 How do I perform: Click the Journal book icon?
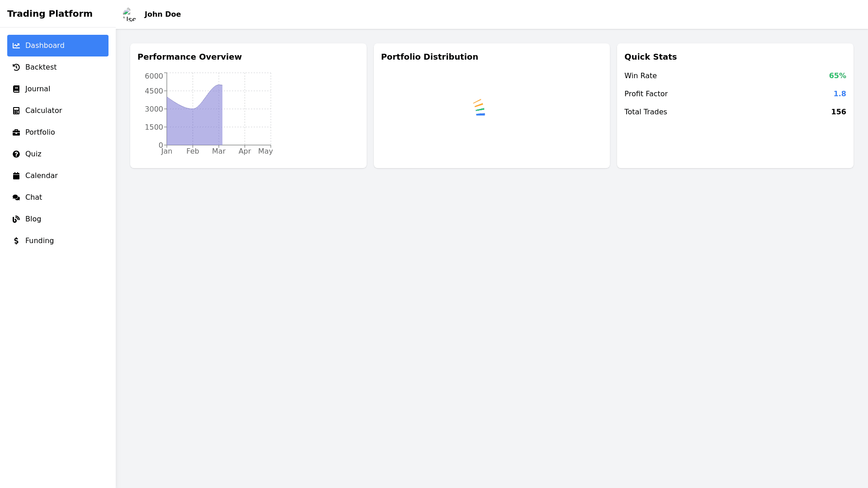coord(16,89)
